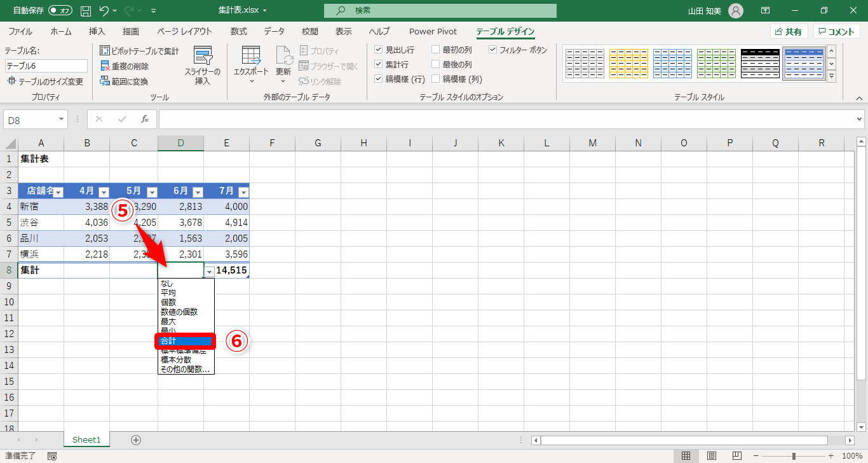This screenshot has height=463, width=868.
Task: Uncheck Banded Rows (縞模様 (行)) checkbox
Action: 378,79
